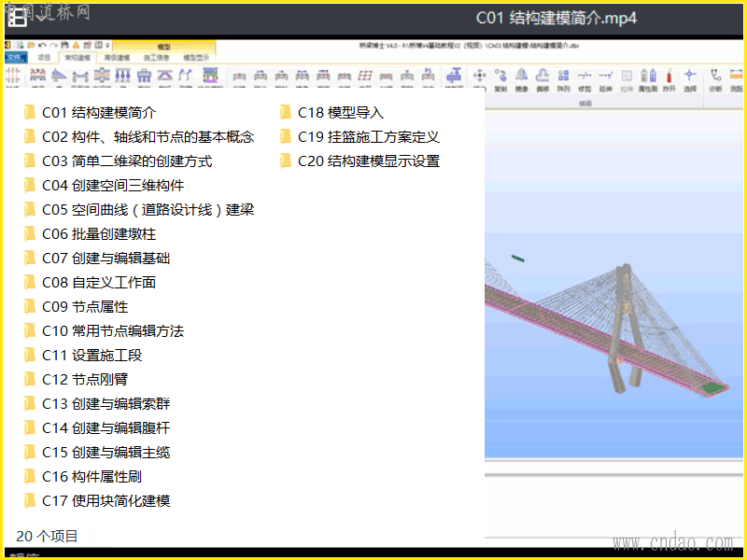Select folder C13 创建与编辑索群

click(x=97, y=404)
